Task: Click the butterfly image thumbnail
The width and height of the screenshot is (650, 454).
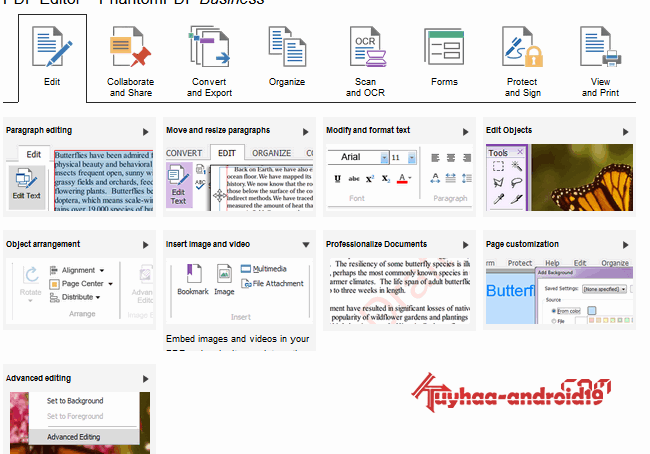Action: [x=582, y=177]
